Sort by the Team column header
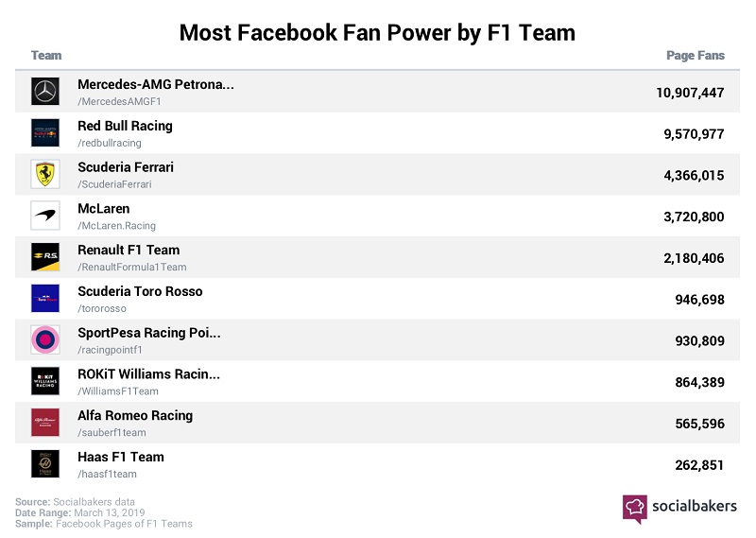Screen dimensions: 756x538 46,56
